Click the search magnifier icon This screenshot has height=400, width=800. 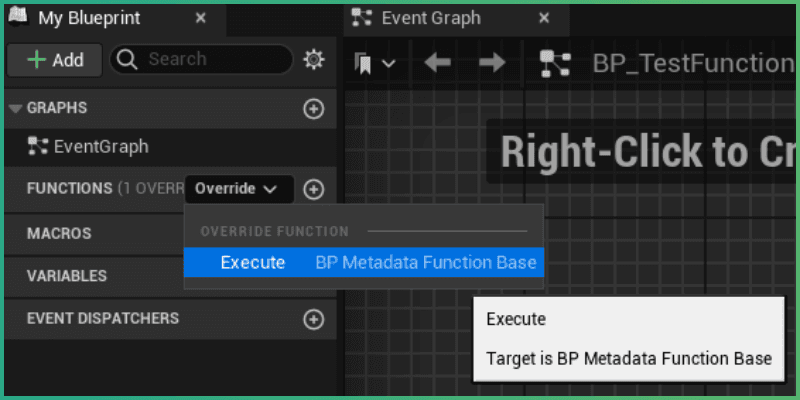click(127, 60)
